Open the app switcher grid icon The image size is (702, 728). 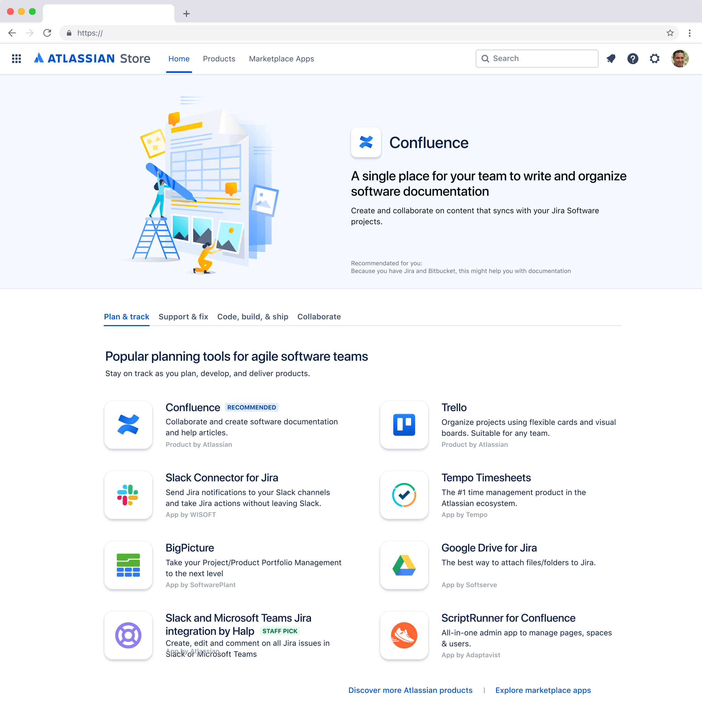(16, 59)
